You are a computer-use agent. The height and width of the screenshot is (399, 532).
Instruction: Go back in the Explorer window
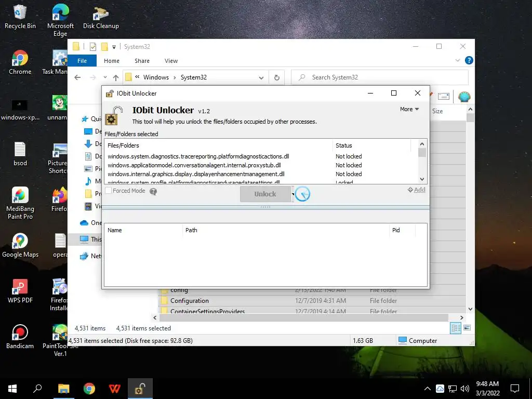click(x=77, y=77)
